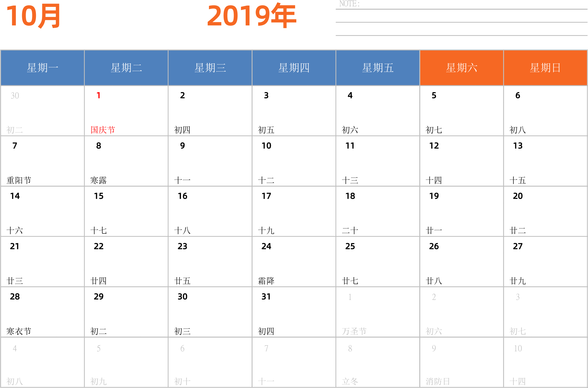Click date number 31
This screenshot has height=388, width=588.
[x=266, y=297]
